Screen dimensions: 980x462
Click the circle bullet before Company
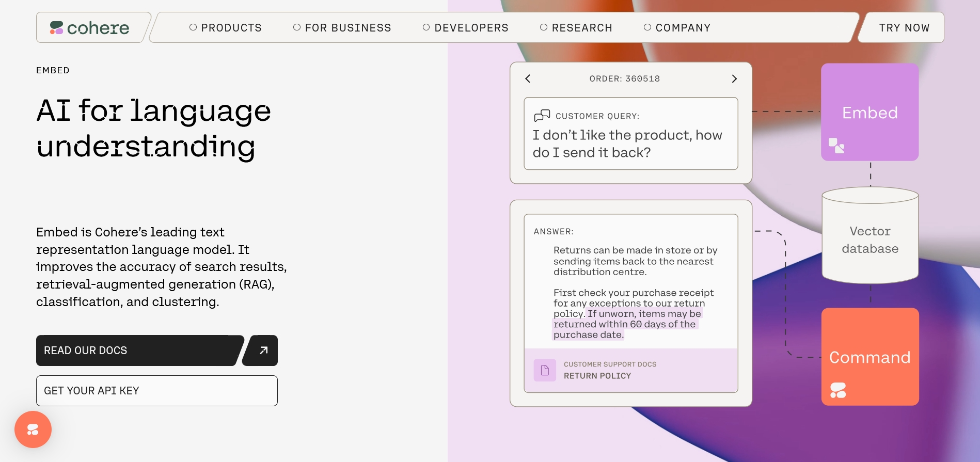click(x=647, y=27)
